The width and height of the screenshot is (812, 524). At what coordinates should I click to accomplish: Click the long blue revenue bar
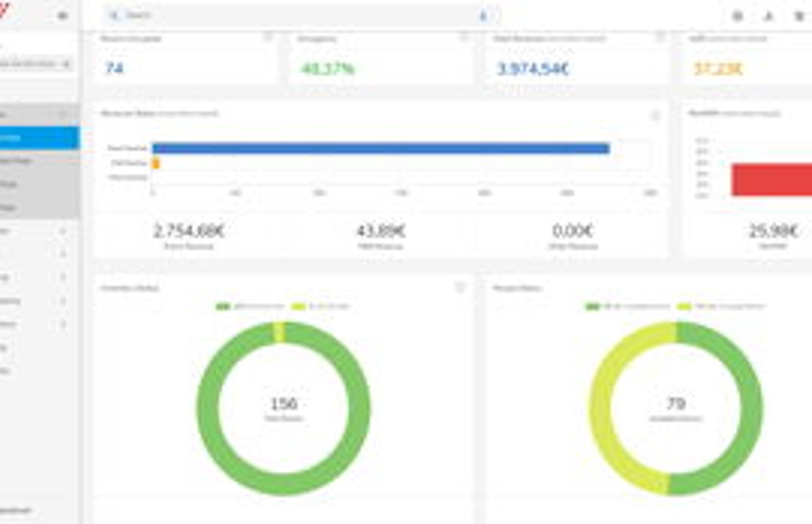pyautogui.click(x=381, y=148)
